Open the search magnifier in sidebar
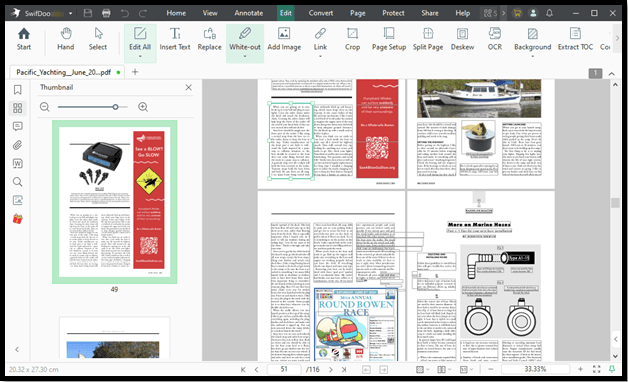Viewport: 628px width, 382px height. tap(18, 182)
